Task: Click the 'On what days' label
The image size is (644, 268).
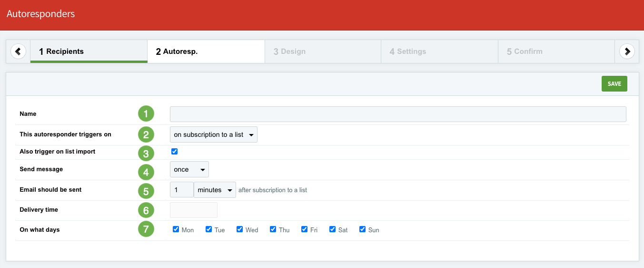Action: click(40, 230)
